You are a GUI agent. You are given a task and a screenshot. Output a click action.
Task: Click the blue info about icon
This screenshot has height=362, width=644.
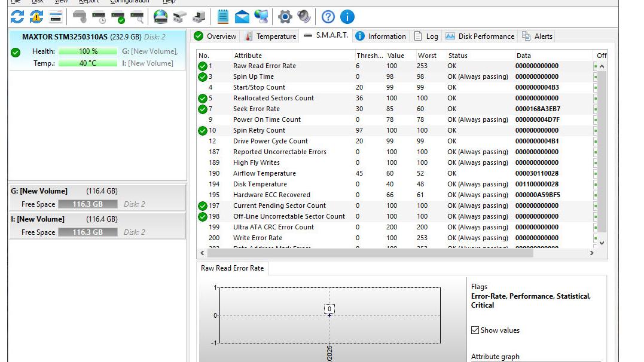point(347,17)
